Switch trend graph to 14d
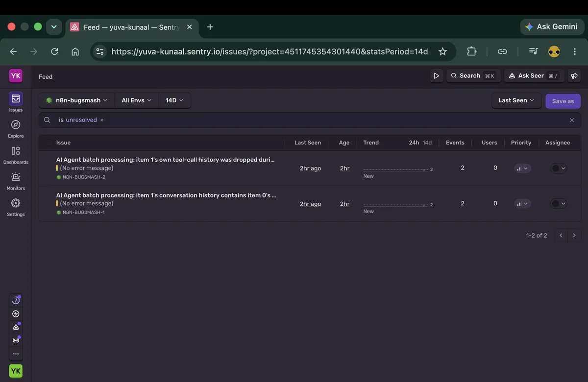This screenshot has width=588, height=382. tap(427, 143)
